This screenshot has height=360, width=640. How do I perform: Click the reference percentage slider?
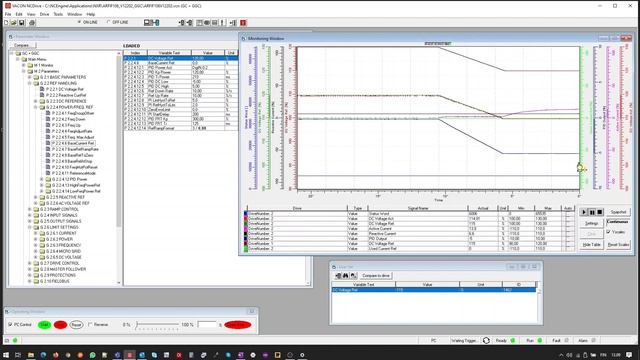click(158, 325)
